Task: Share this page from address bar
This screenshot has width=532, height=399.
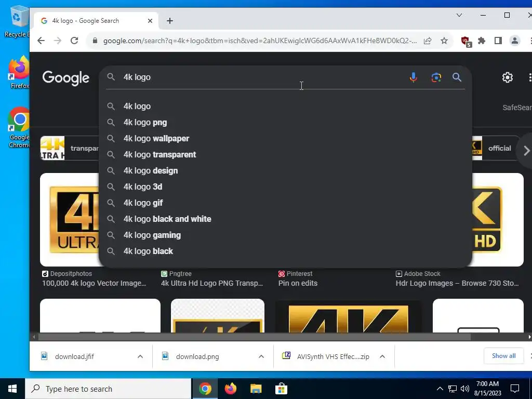Action: pos(428,41)
